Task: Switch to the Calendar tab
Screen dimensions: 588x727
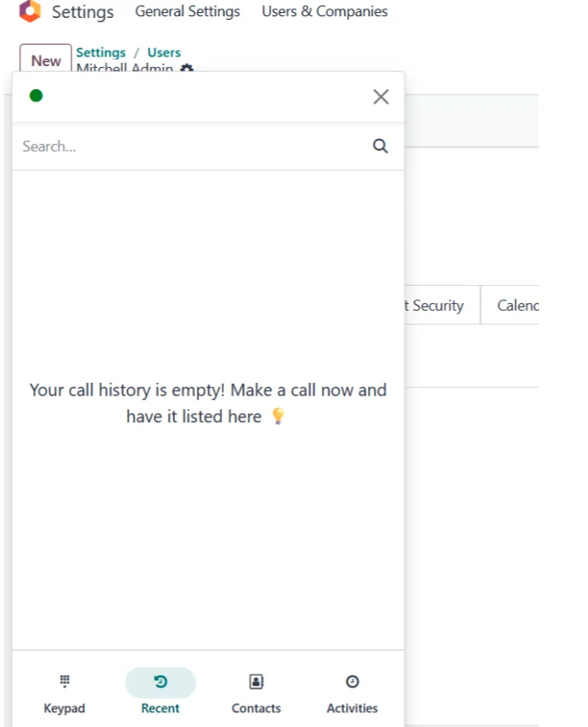Action: tap(518, 305)
